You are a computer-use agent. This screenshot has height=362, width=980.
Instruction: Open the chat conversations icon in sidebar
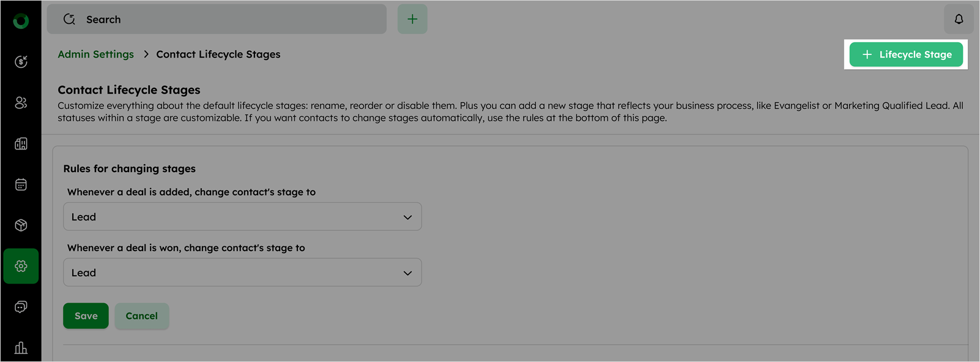(21, 307)
